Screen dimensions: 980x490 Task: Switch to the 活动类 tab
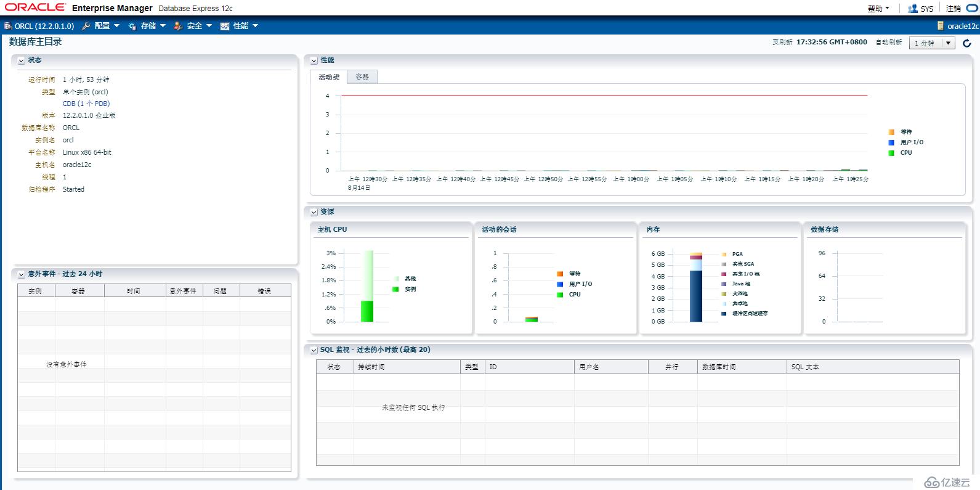[x=329, y=77]
